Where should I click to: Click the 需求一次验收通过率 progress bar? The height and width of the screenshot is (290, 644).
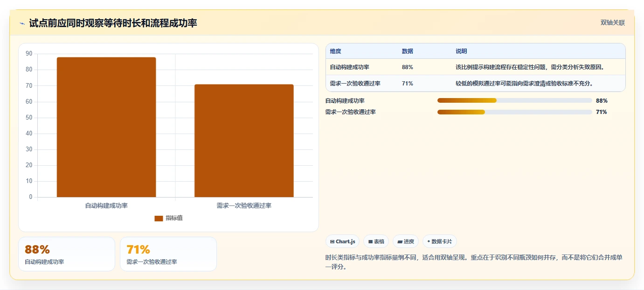click(515, 112)
